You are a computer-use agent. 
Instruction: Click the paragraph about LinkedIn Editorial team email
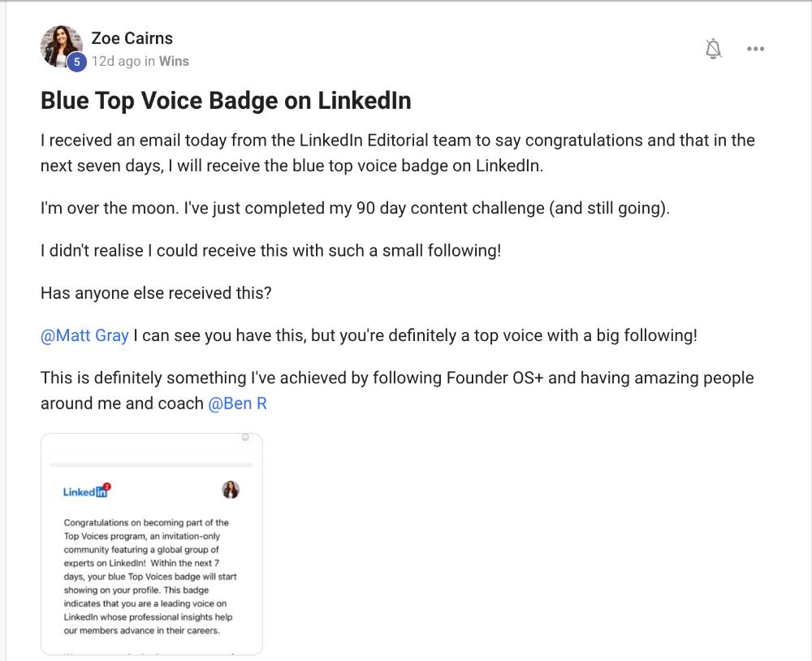point(397,153)
